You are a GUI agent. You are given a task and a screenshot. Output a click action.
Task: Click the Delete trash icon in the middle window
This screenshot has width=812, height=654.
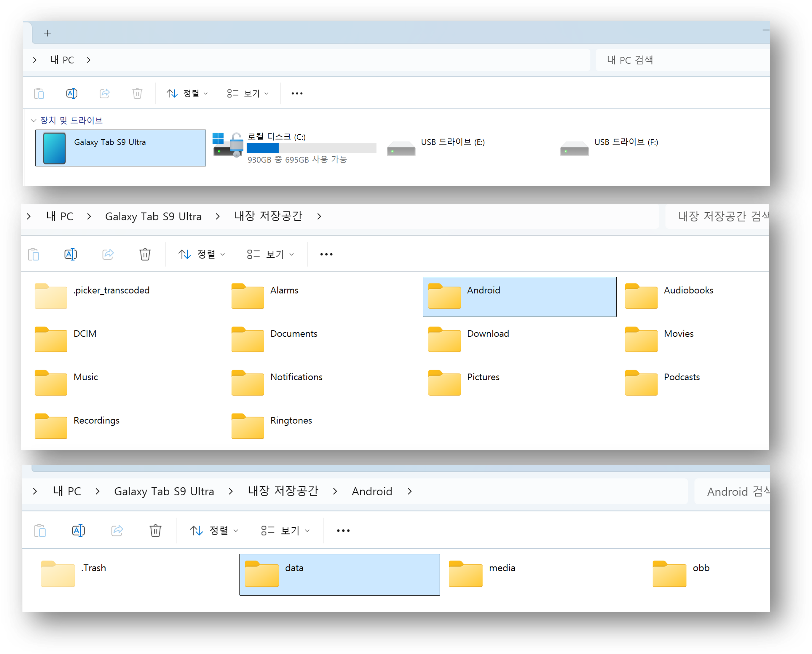click(x=145, y=255)
